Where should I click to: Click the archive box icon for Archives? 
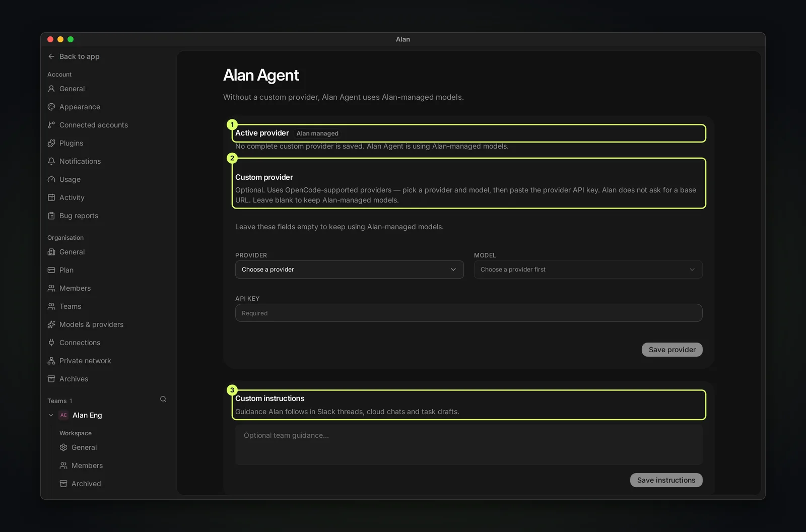point(51,379)
